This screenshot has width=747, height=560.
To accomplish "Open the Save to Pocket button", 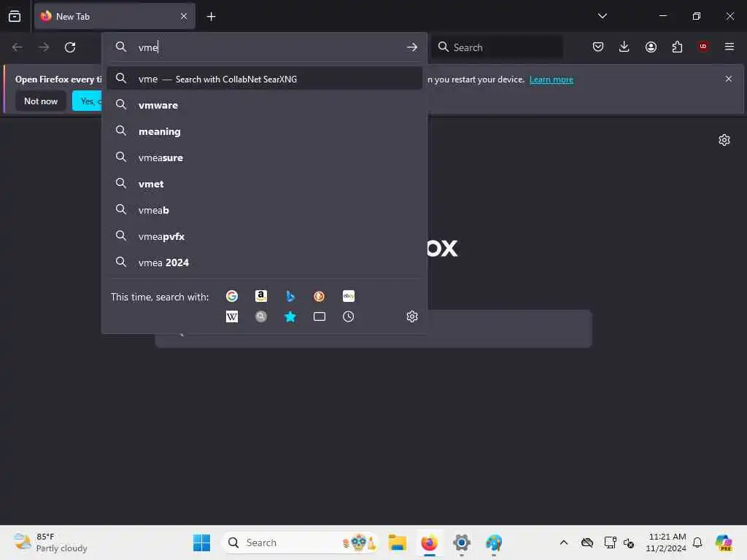I will click(x=598, y=47).
